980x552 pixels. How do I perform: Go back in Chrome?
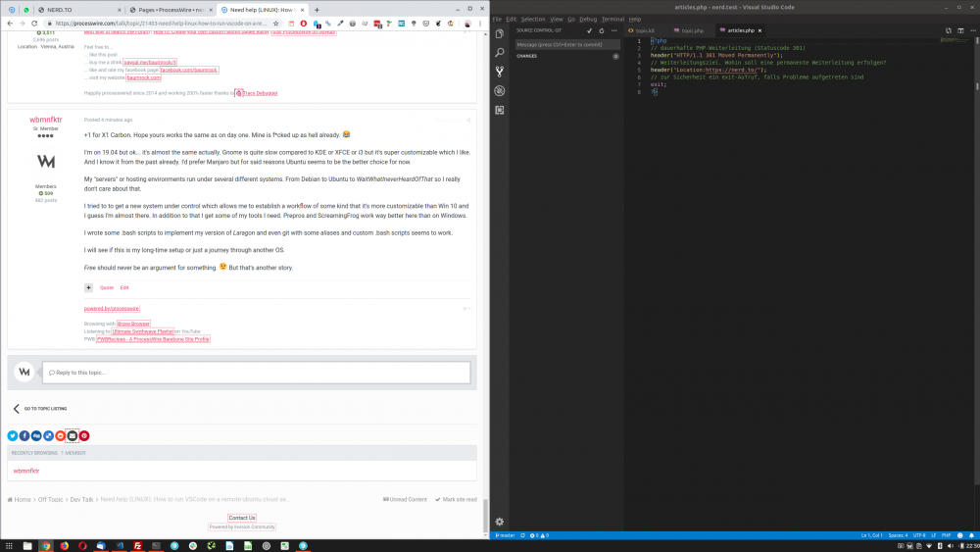pos(10,24)
